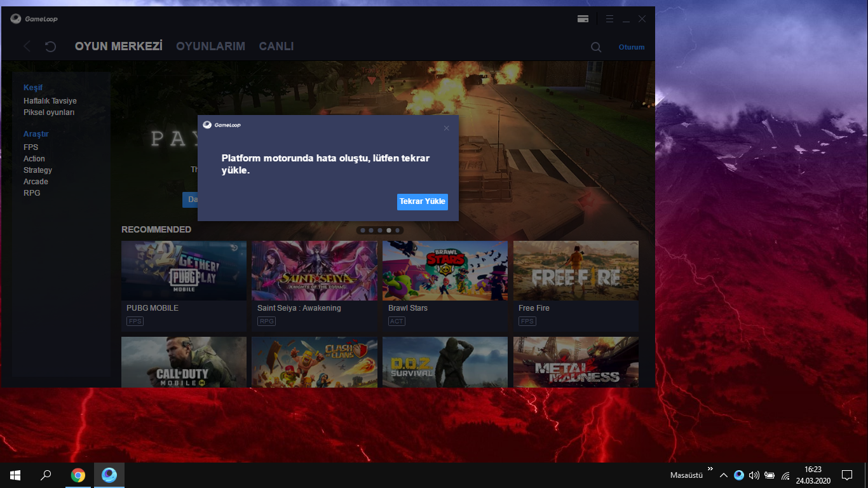Screen dimensions: 868x488
Task: Select the FPS category in the sidebar
Action: point(31,147)
